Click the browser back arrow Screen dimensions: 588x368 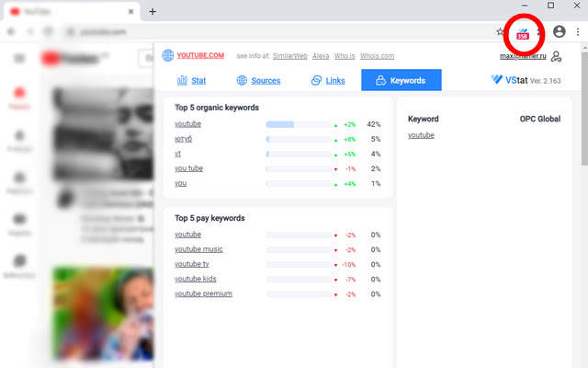point(11,32)
